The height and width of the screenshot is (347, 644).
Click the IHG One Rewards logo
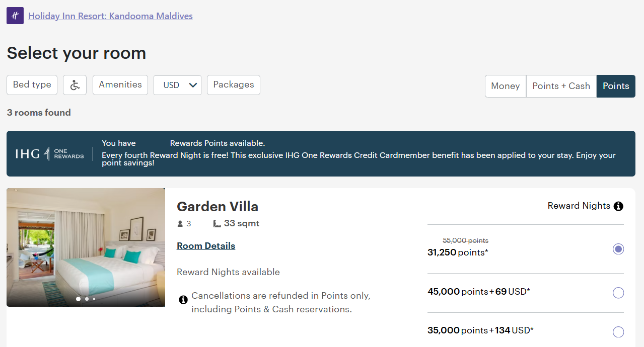tap(49, 153)
